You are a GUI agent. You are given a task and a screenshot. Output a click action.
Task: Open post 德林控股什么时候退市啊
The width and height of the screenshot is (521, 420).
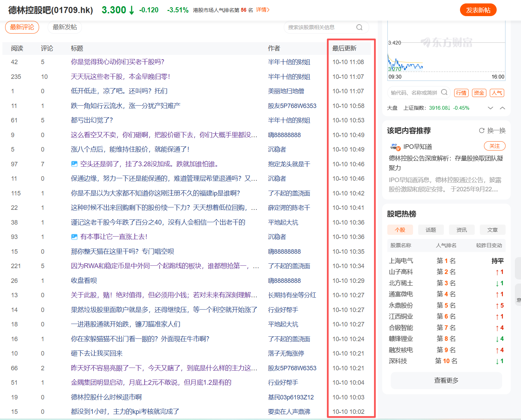point(106,397)
